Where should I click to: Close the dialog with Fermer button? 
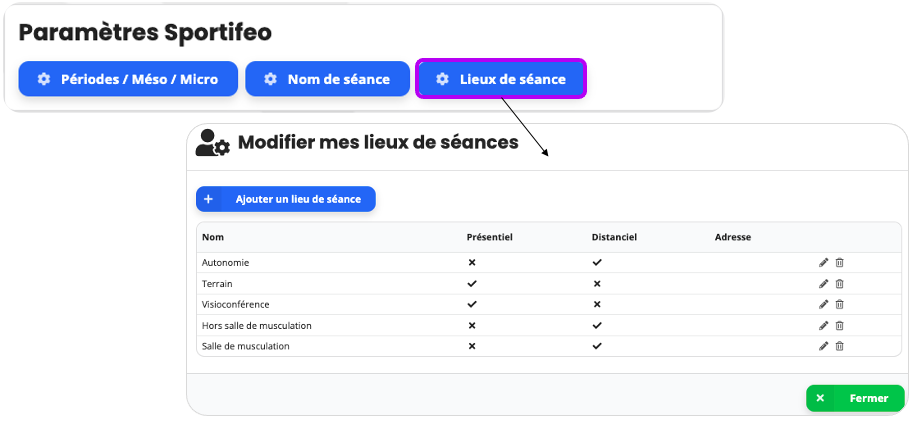coord(855,398)
